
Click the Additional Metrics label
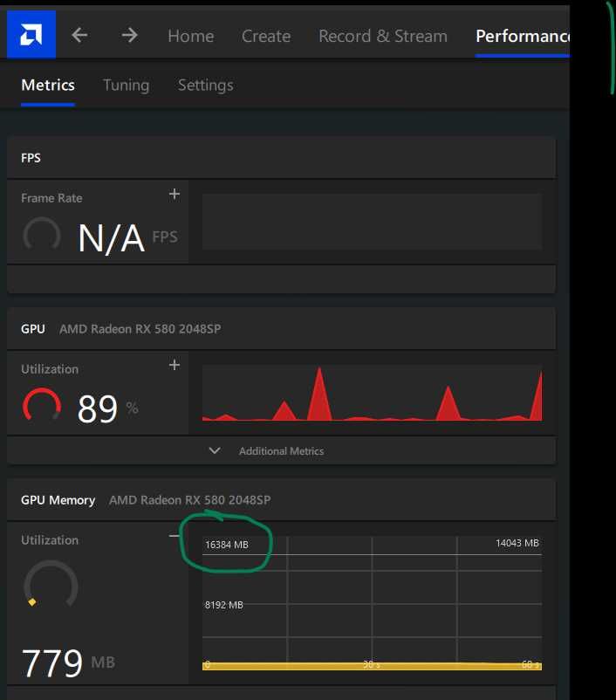pyautogui.click(x=281, y=451)
